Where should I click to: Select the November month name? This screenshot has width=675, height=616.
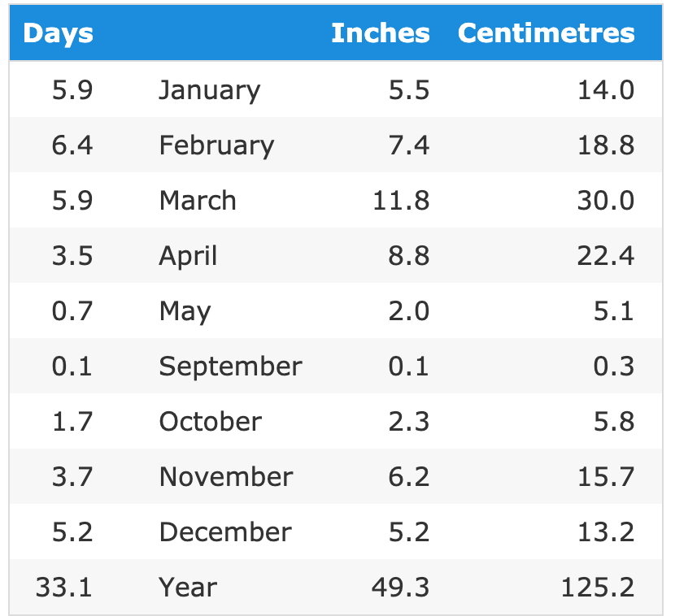click(225, 476)
